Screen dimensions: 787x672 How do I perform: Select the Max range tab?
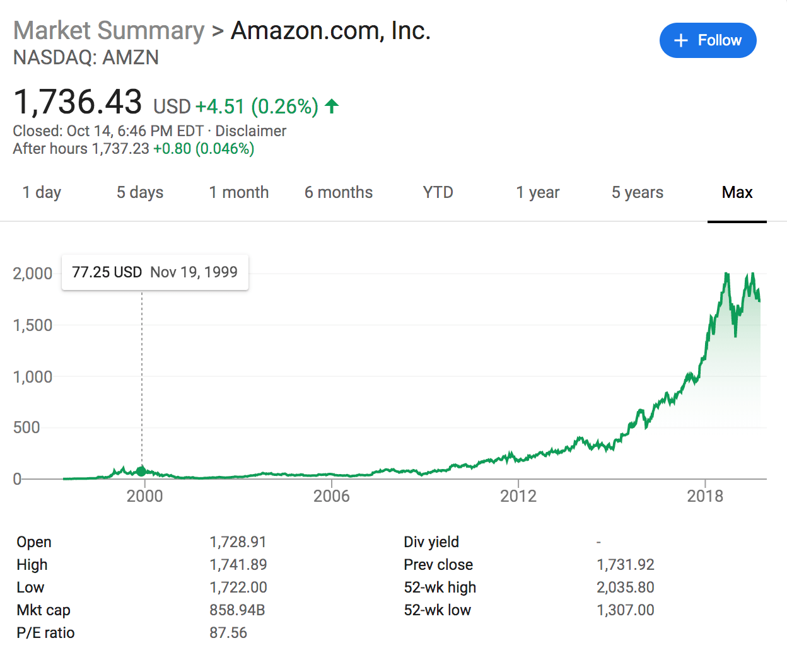[737, 192]
